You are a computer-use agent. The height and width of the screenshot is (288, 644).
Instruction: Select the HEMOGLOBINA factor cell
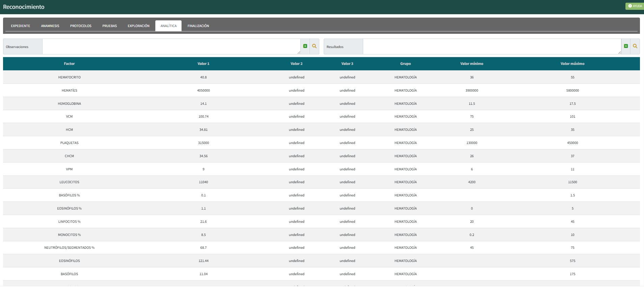[70, 104]
